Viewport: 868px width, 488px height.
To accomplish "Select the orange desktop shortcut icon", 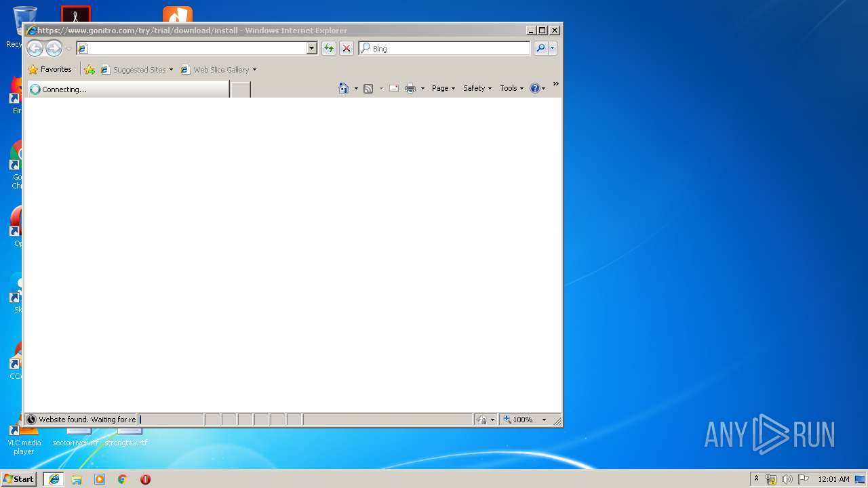I will (177, 15).
